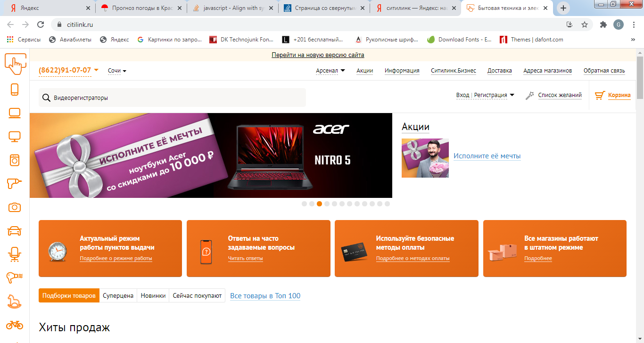Viewport: 644px width, 343px height.
Task: Go back to previous page
Action: point(11,24)
